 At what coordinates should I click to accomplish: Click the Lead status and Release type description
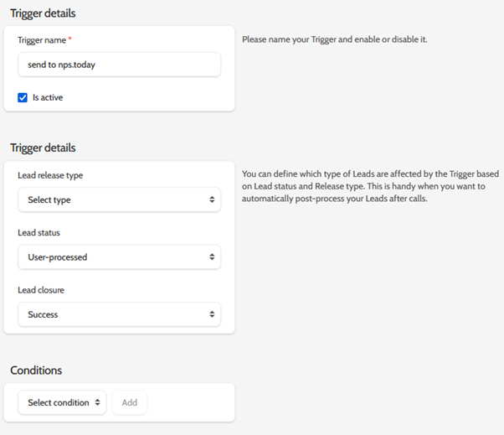[369, 186]
